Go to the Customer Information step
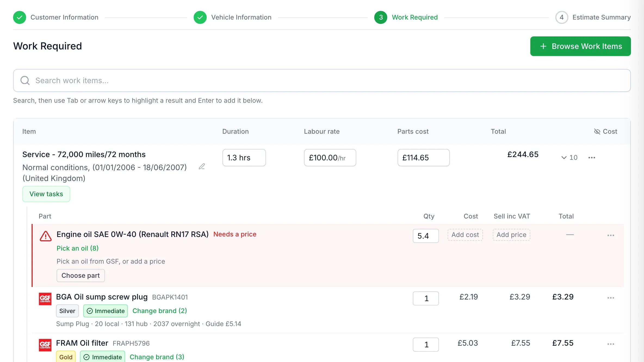The width and height of the screenshot is (644, 362). 64,17
